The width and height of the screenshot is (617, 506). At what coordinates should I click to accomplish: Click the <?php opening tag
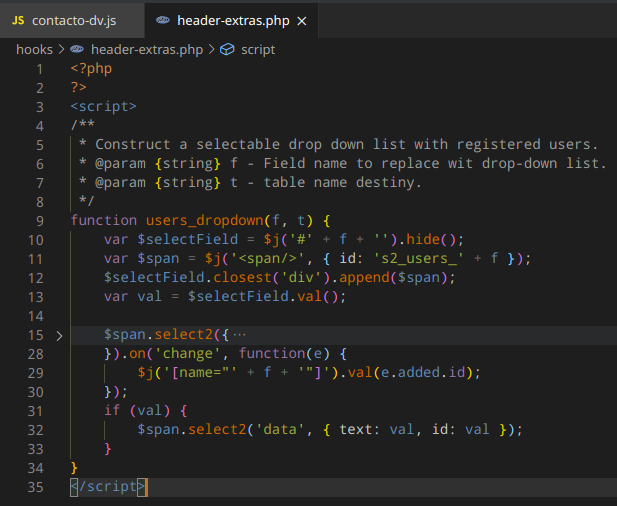click(x=91, y=68)
